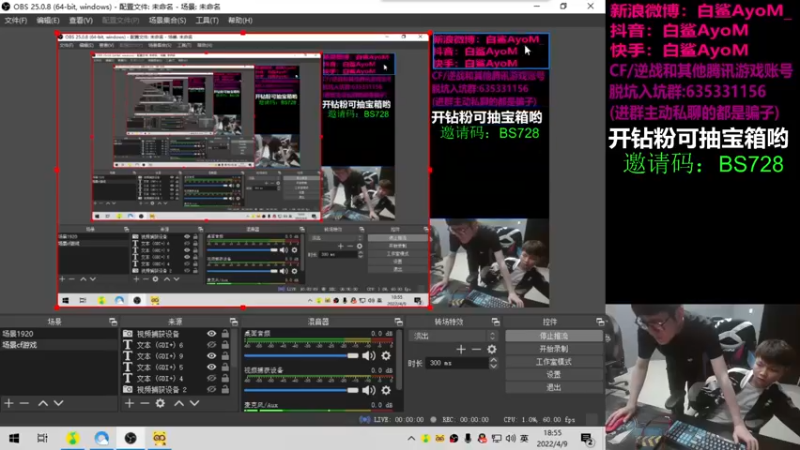Open Task View on taskbar
Image resolution: width=800 pixels, height=450 pixels.
coord(42,438)
